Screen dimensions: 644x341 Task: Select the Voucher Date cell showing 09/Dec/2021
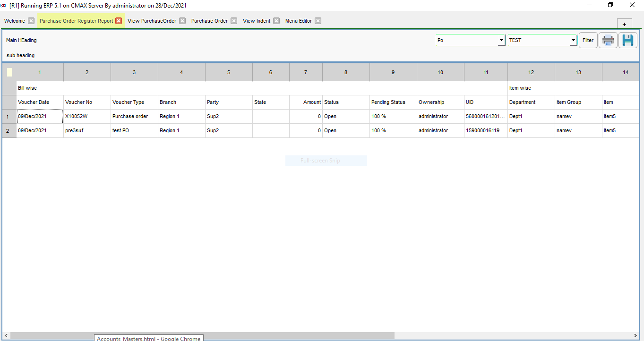click(40, 116)
